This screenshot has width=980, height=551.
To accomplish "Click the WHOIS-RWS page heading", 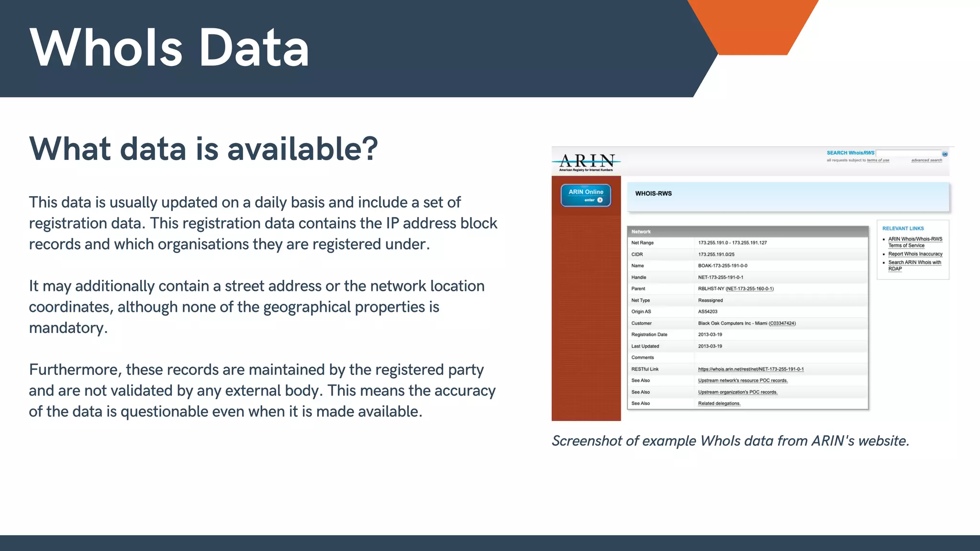I will [653, 194].
